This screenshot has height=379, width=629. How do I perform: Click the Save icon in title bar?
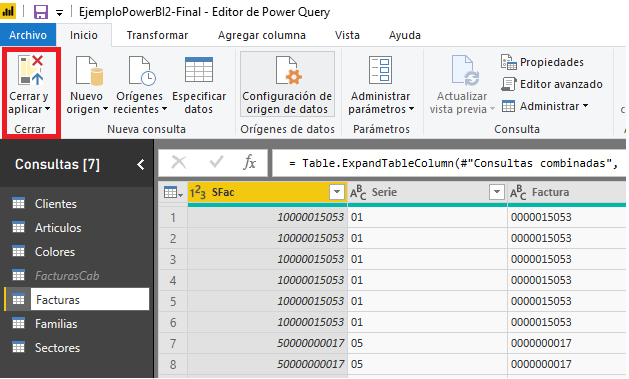(41, 12)
